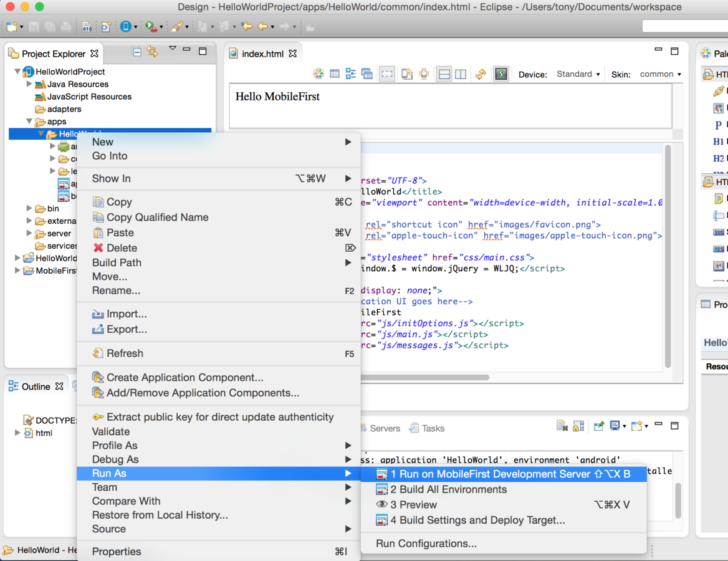Image resolution: width=728 pixels, height=561 pixels.
Task: Click the orange refresh arrows icon
Action: (481, 74)
